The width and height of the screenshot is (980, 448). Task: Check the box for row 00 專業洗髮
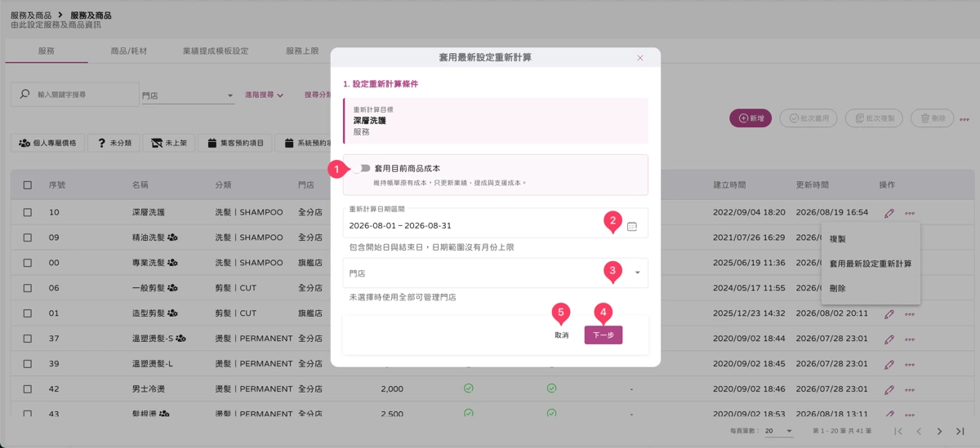[x=28, y=263]
